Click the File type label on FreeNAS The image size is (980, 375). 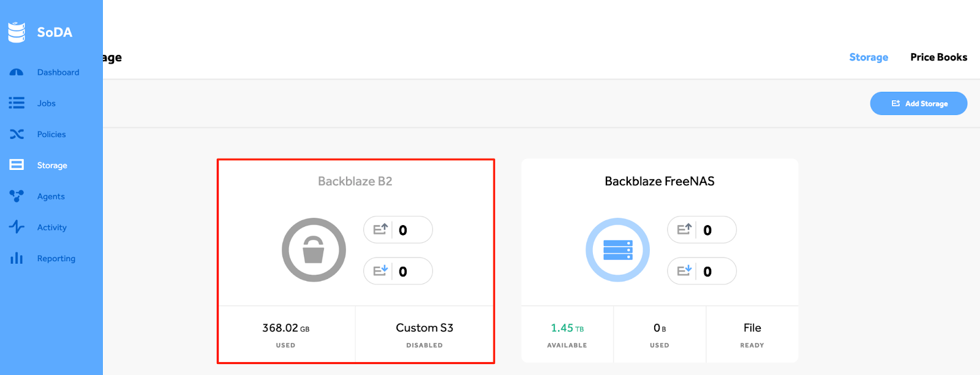click(x=752, y=328)
